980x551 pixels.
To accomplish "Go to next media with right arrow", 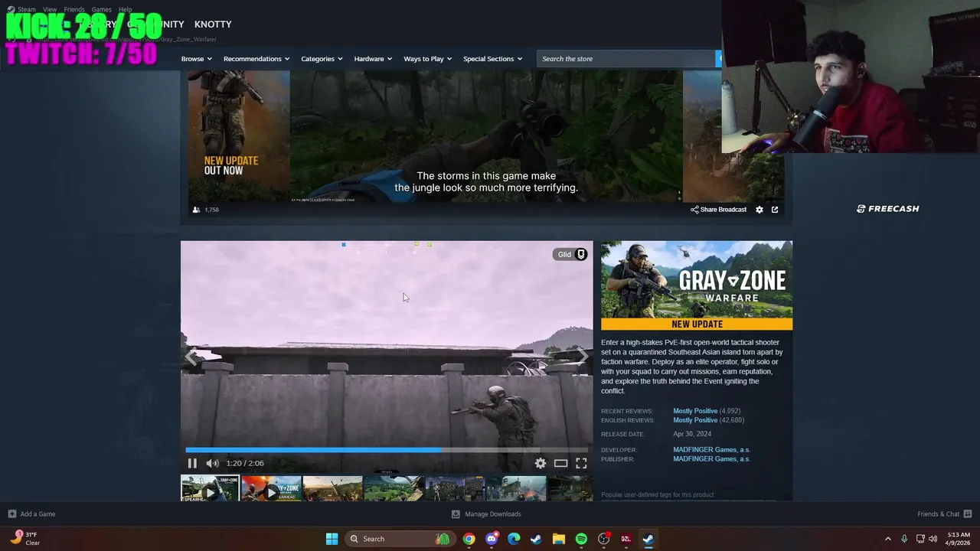I will 582,357.
